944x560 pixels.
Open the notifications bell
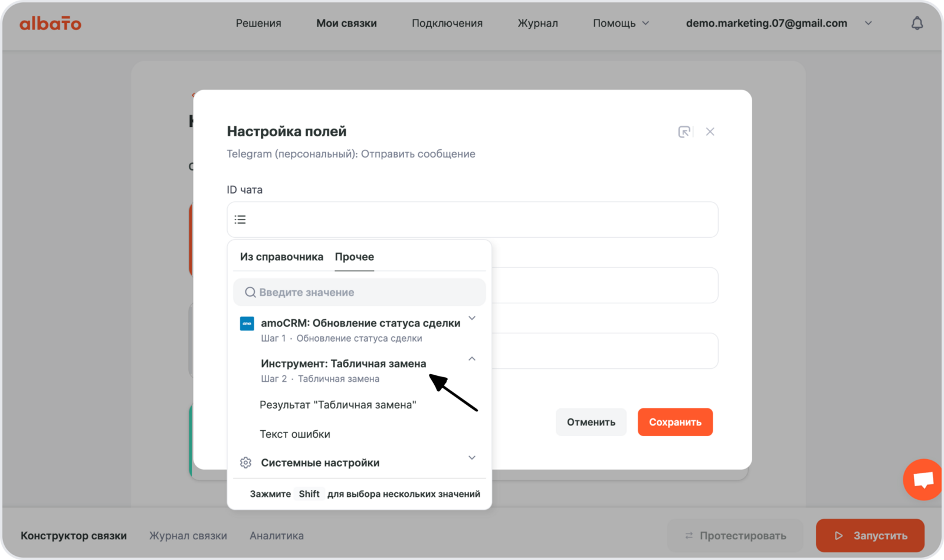click(917, 24)
